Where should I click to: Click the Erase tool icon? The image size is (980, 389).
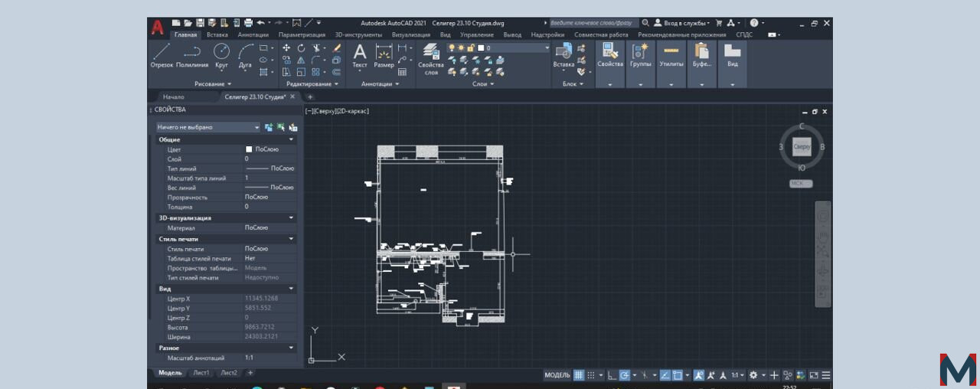pos(337,47)
